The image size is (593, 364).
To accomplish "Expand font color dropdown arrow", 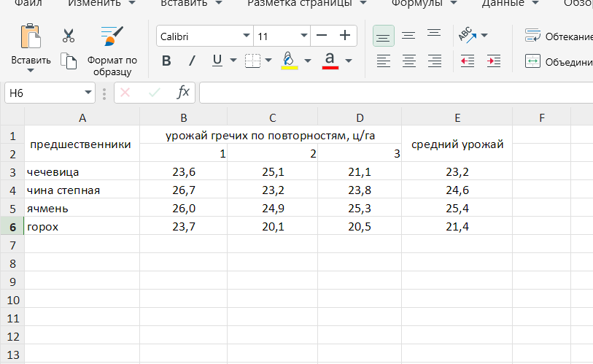I will coord(349,61).
